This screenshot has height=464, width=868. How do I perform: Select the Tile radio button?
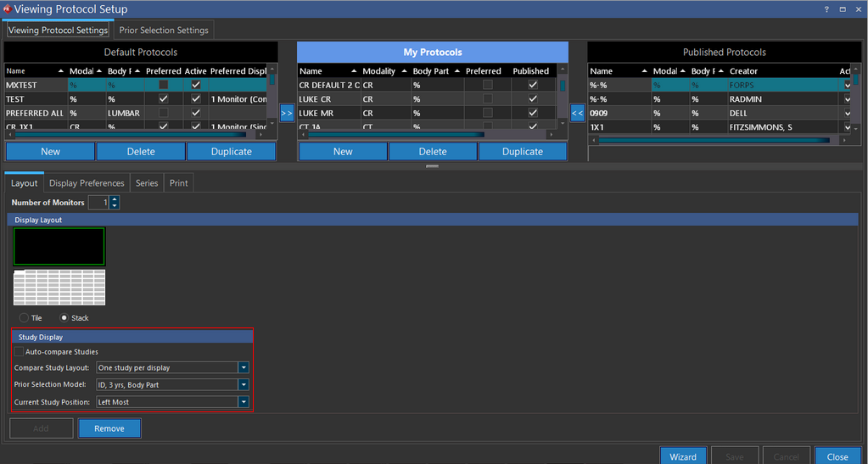(x=24, y=318)
